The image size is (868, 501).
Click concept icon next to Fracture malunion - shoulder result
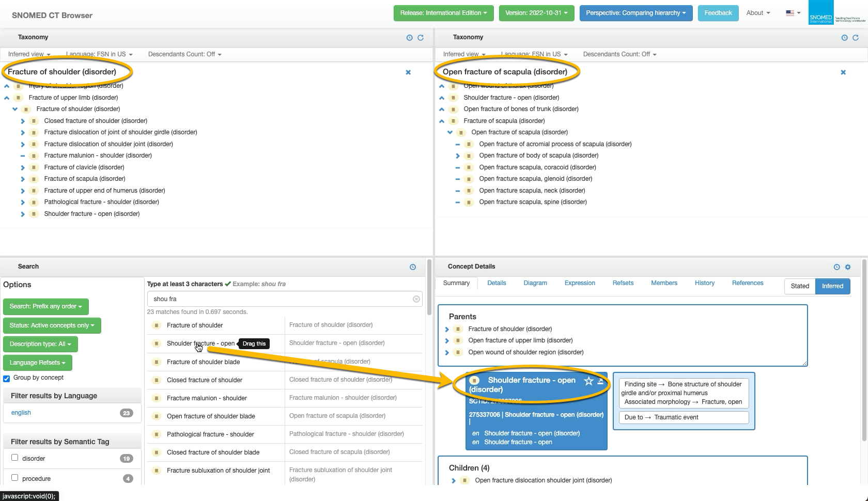tap(156, 398)
